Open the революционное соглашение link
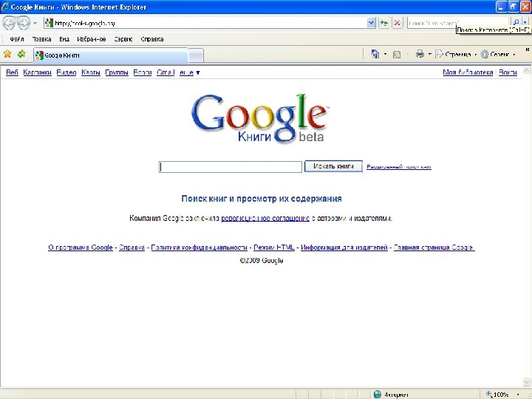The height and width of the screenshot is (399, 532). coord(265,218)
